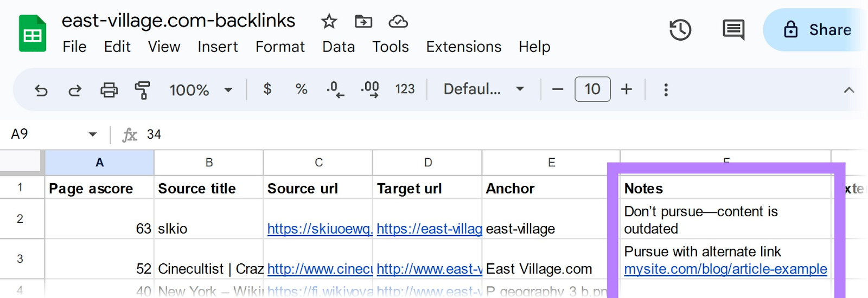Check the cloud document status icon

pos(398,22)
